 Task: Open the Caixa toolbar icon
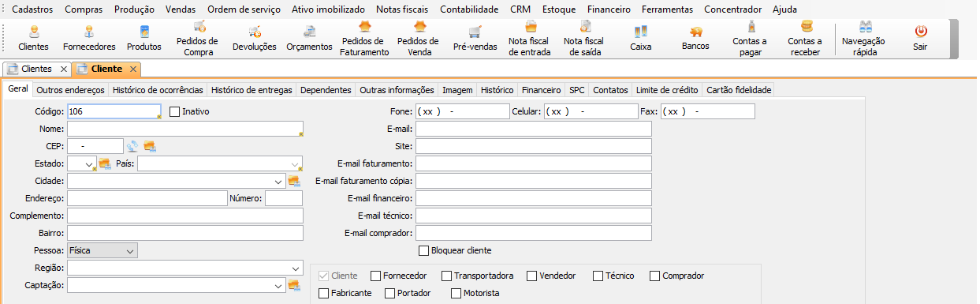(x=641, y=38)
